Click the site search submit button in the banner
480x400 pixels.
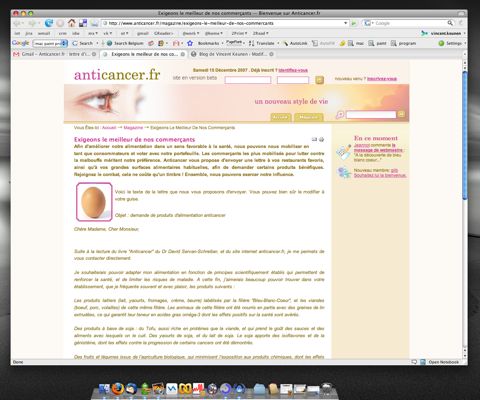tap(402, 114)
